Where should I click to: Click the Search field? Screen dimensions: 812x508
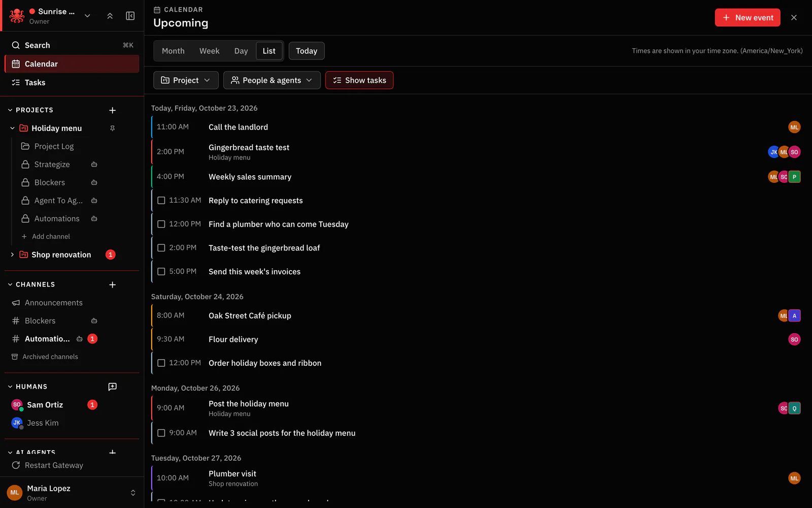[72, 45]
